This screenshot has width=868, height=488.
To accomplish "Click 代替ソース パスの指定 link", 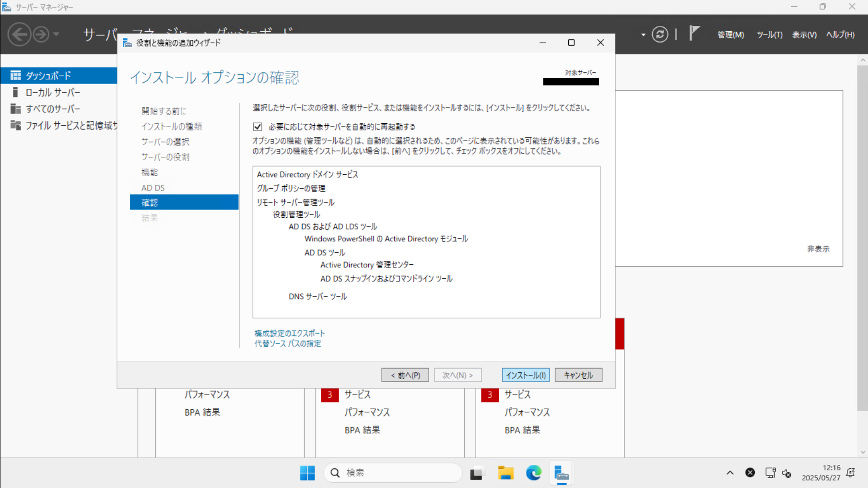I will click(288, 344).
